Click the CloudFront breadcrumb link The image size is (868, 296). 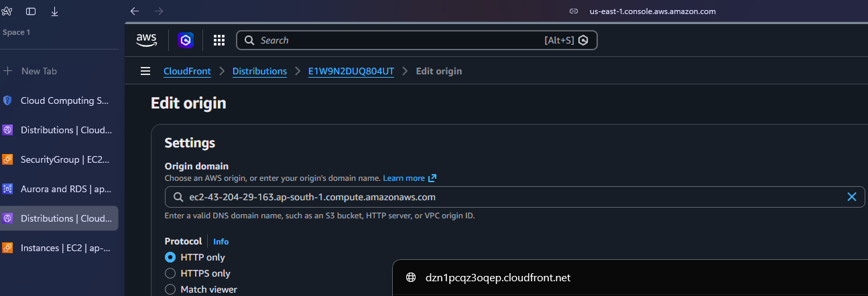click(187, 71)
